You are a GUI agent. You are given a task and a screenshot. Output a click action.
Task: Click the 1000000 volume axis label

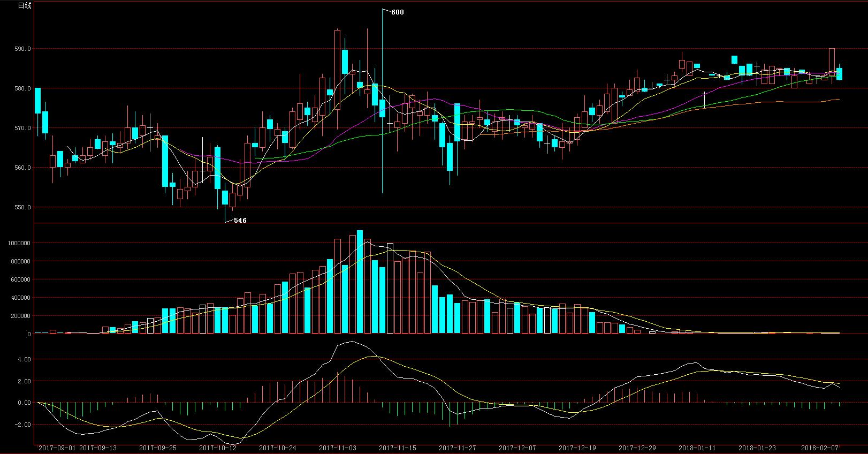pyautogui.click(x=20, y=243)
